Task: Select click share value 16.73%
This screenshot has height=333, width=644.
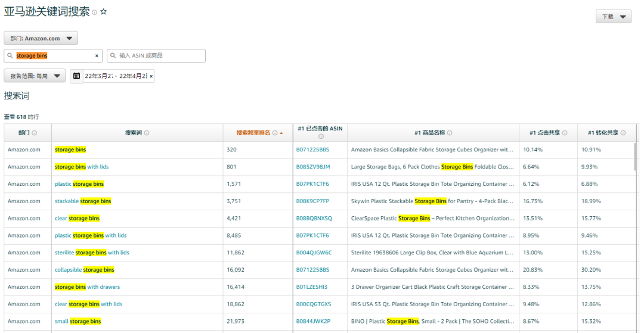Action: tap(532, 201)
